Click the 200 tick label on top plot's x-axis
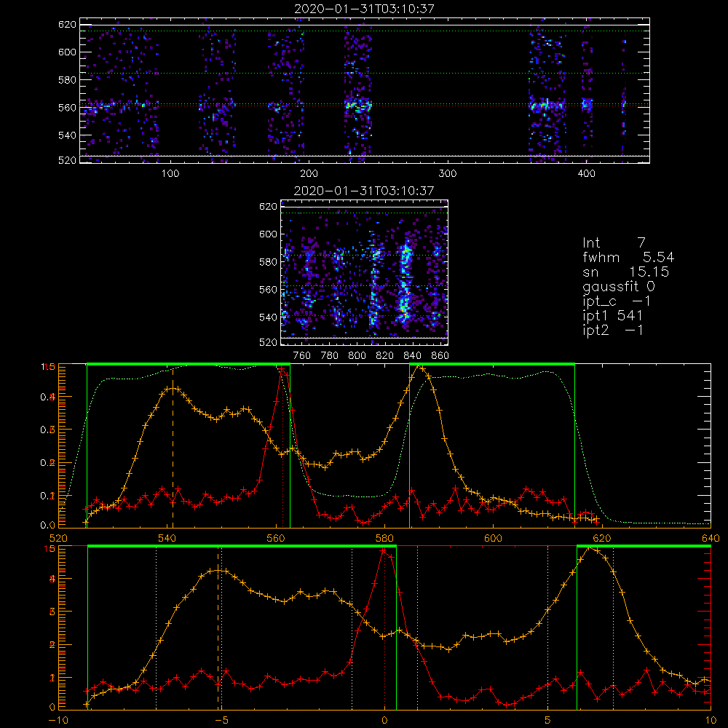728x728 pixels. point(309,174)
